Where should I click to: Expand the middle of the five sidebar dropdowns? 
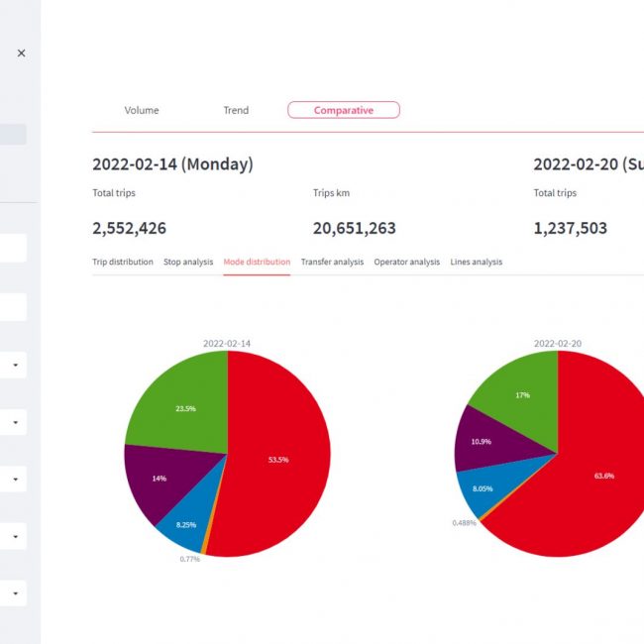pos(16,480)
